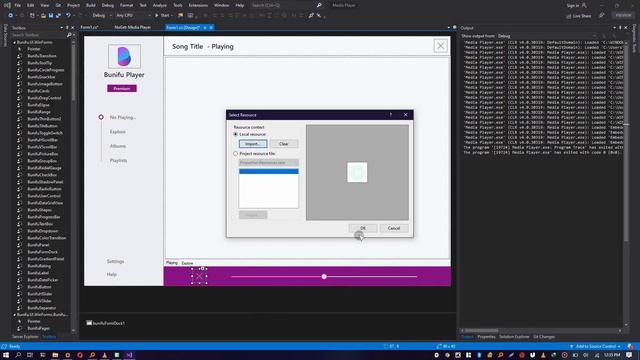The width and height of the screenshot is (640, 360).
Task: Open the Edit menu
Action: pos(31,5)
